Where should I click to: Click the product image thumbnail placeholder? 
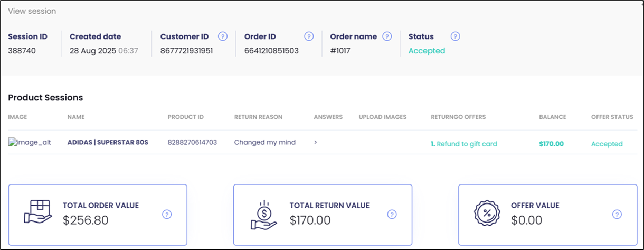click(x=30, y=143)
